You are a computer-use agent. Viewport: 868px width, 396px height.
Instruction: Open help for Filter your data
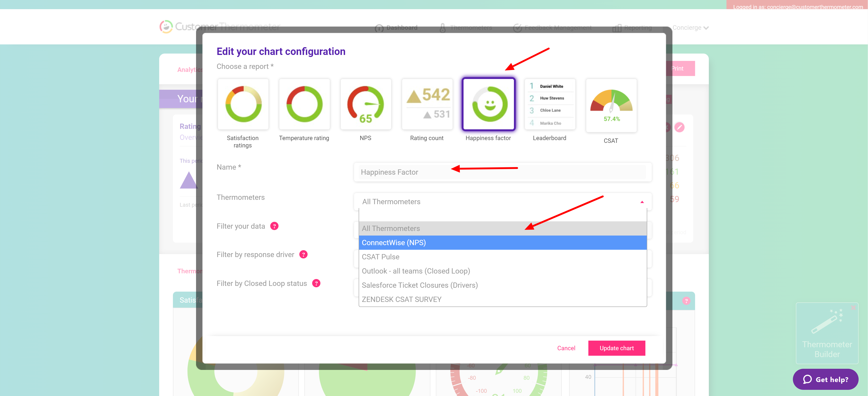[274, 226]
